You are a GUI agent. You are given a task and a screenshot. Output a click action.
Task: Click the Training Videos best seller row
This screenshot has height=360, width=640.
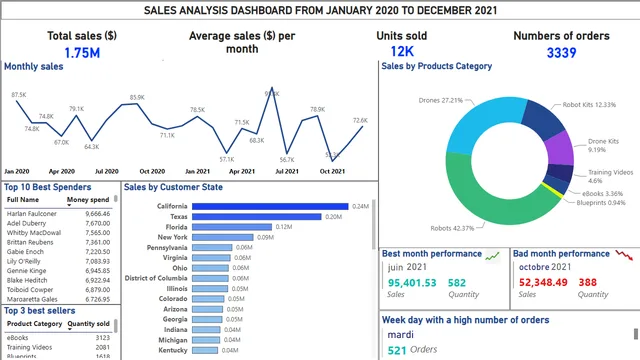58,347
